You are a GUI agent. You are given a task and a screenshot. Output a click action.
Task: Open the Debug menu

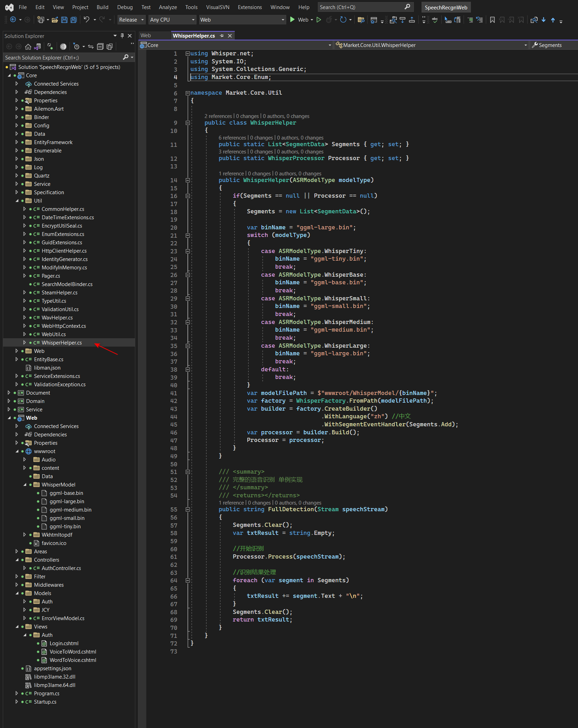tap(125, 7)
